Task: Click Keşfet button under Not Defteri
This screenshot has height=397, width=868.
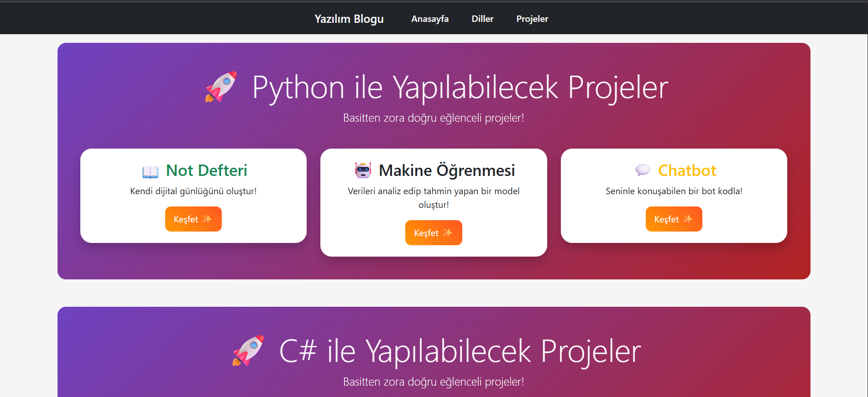Action: 193,219
